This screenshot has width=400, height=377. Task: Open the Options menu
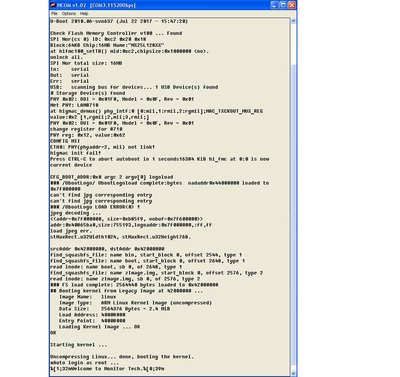point(69,14)
